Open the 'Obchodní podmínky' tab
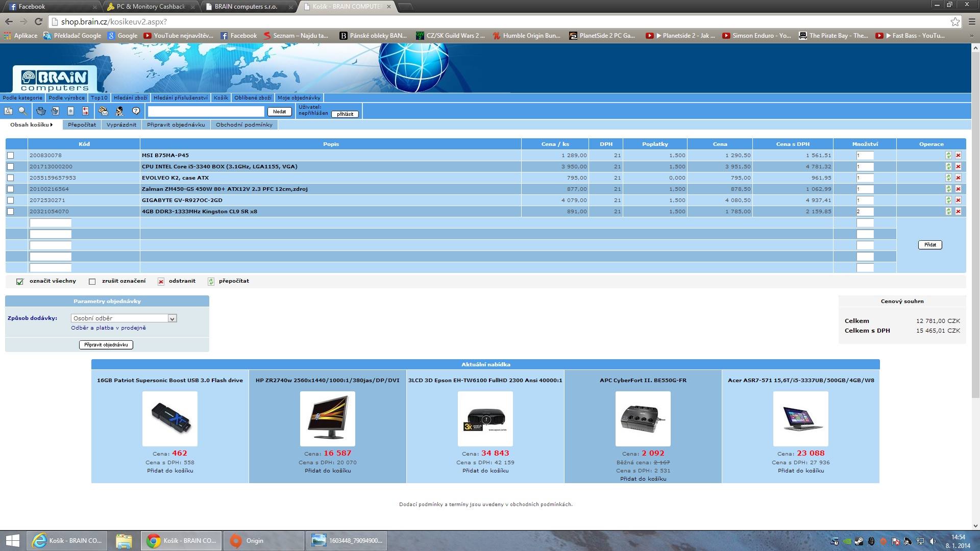 point(244,125)
